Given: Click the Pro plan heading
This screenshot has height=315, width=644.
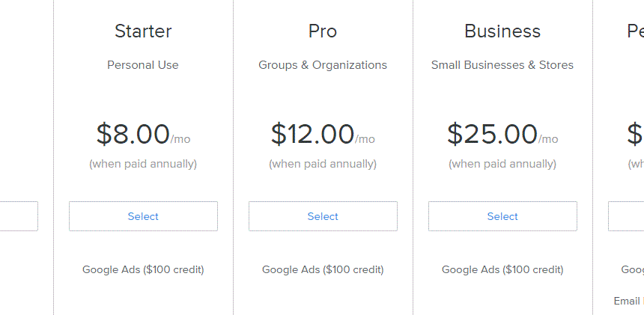Looking at the screenshot, I should 323,31.
